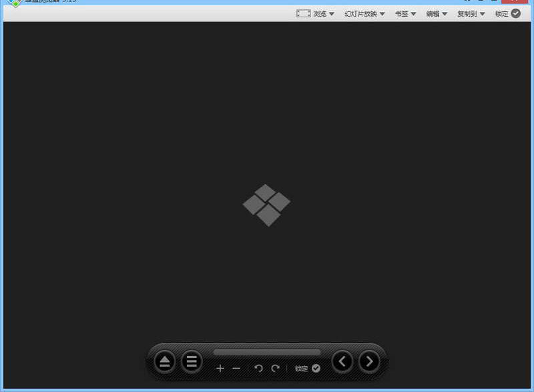534x392 pixels.
Task: Expand the 幻灯片放映 dropdown arrow
Action: pyautogui.click(x=382, y=14)
